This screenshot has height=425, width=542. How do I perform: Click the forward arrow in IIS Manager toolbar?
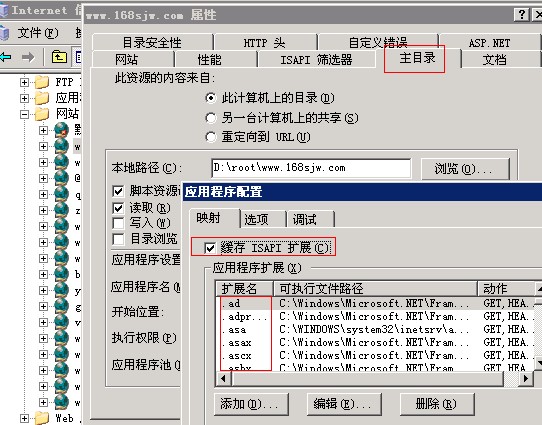point(28,57)
